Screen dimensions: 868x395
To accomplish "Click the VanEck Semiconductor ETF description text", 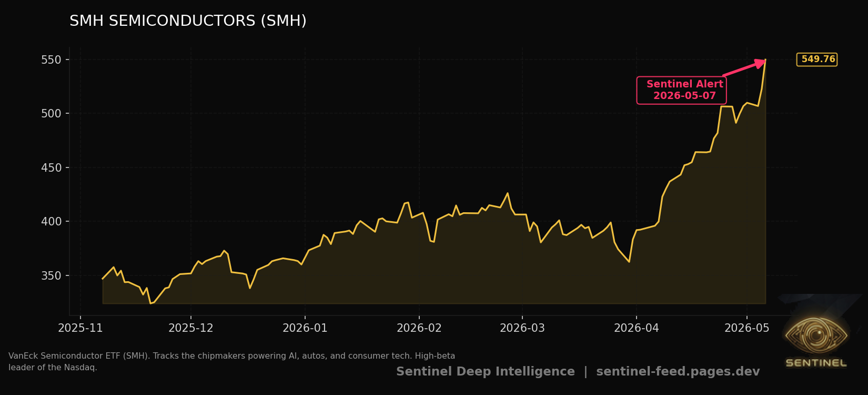I will [x=232, y=362].
